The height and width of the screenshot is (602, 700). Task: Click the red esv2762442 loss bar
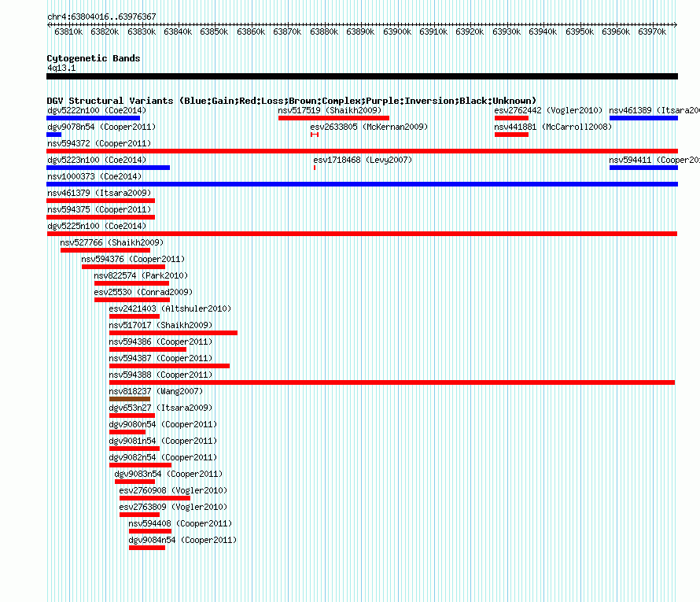tap(511, 118)
